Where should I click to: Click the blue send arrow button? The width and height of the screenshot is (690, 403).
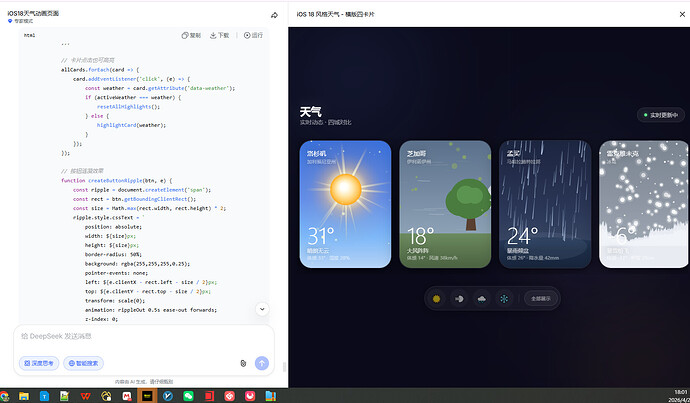(x=262, y=363)
